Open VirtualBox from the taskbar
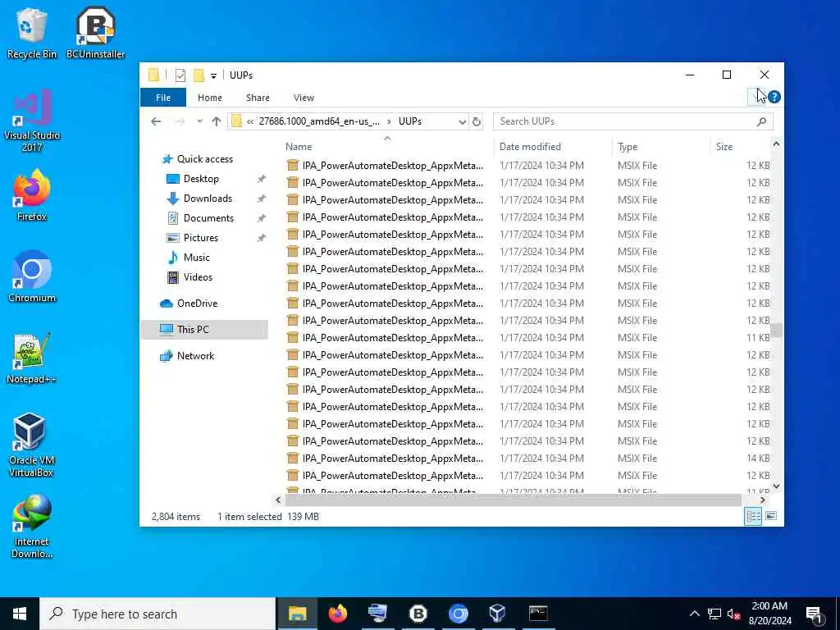 click(498, 614)
